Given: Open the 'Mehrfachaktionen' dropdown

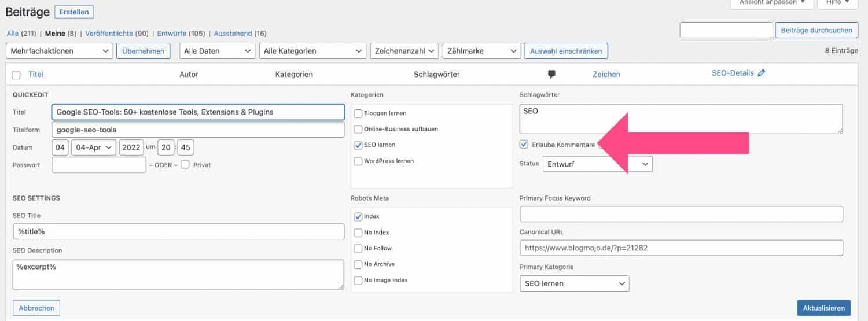Looking at the screenshot, I should click(59, 51).
